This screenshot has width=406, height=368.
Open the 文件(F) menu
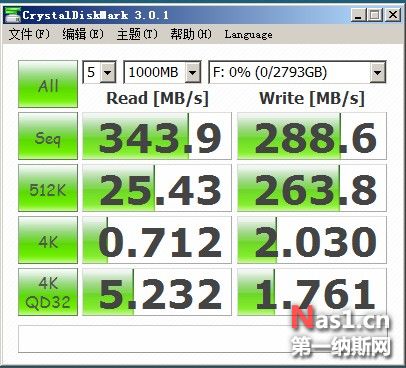point(29,34)
